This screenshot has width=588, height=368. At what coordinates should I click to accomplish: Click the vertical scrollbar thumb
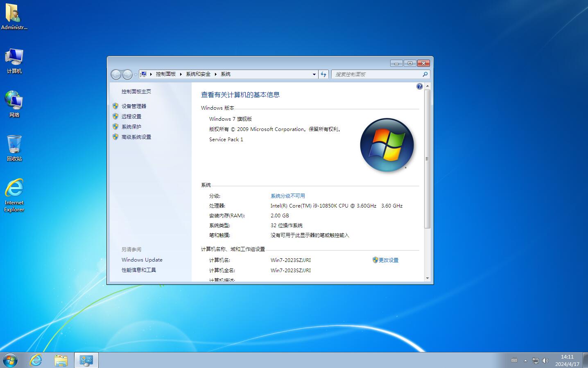[x=427, y=159]
